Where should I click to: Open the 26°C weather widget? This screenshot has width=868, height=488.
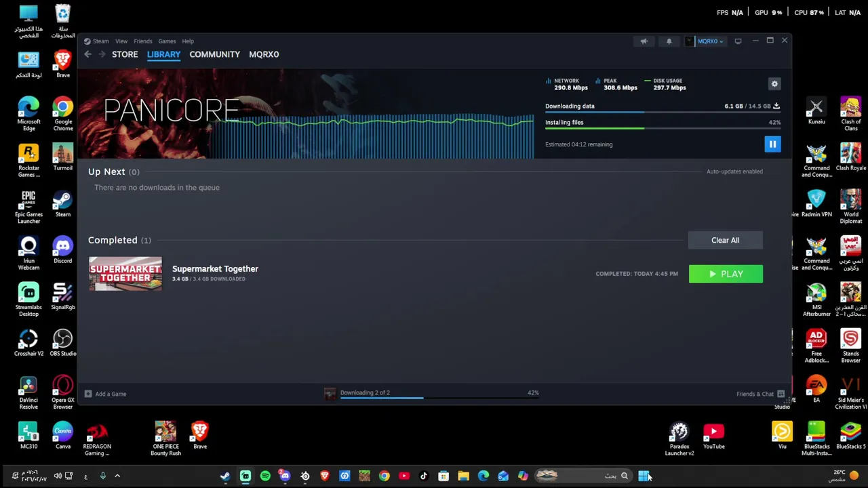tap(845, 476)
